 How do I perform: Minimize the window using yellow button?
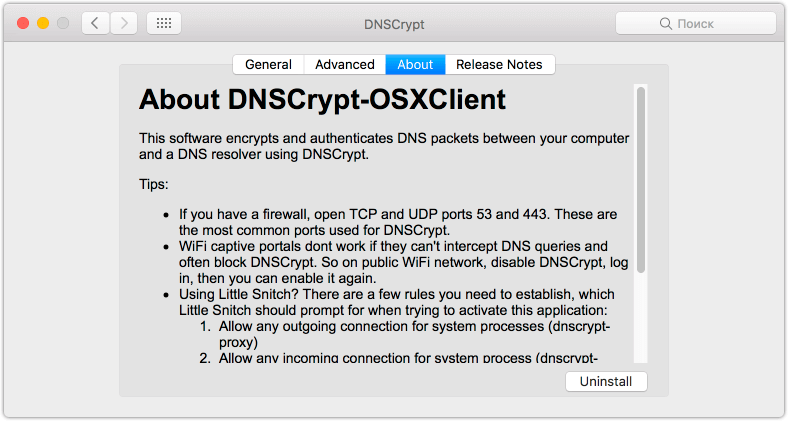[x=43, y=23]
